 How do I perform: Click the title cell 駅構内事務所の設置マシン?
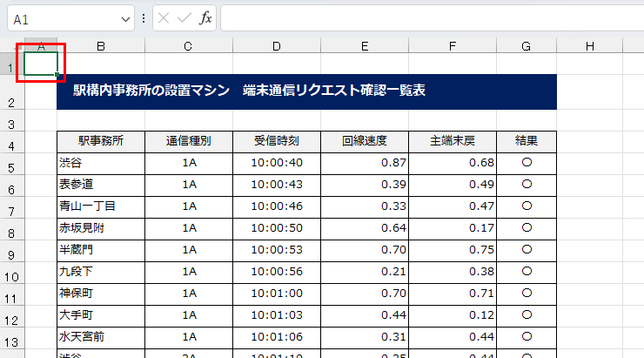coord(306,91)
